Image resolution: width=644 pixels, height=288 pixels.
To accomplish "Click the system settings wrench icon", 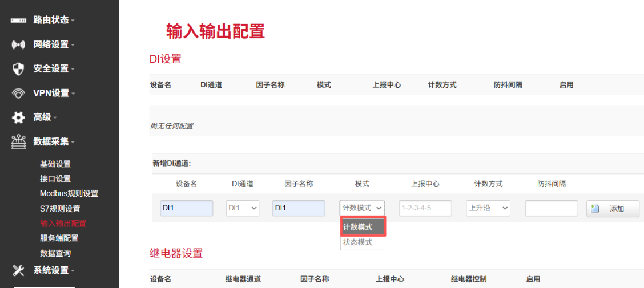I will coord(18,270).
